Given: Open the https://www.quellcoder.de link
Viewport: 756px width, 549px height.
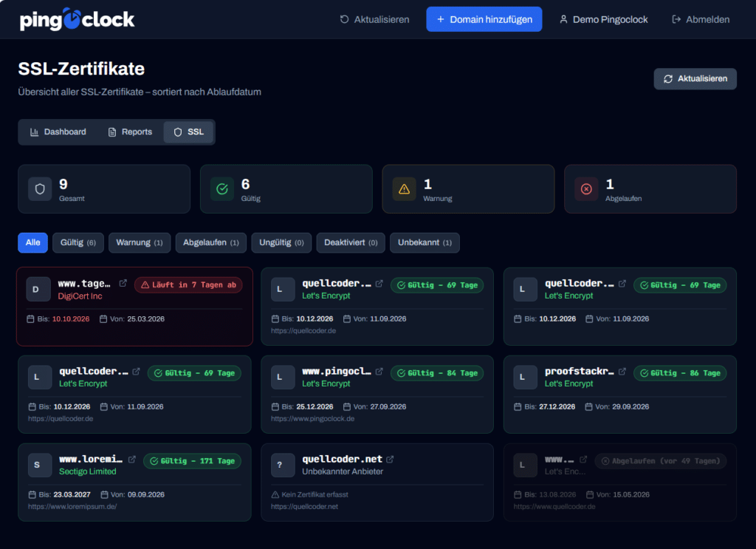Looking at the screenshot, I should [554, 507].
